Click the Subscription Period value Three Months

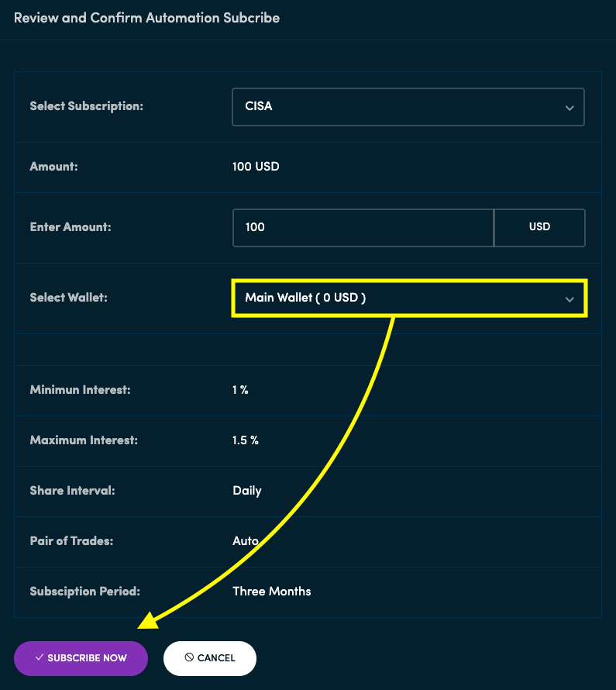tap(272, 591)
